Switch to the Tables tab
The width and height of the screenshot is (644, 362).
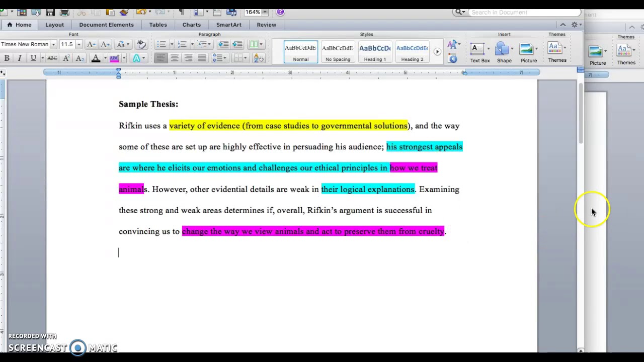pos(158,25)
